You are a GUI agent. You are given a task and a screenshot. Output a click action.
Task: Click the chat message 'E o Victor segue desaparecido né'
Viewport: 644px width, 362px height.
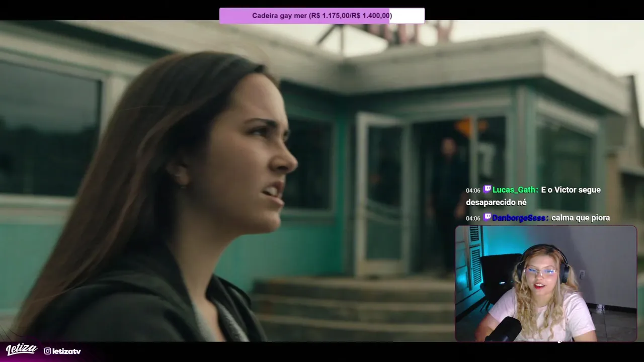[533, 196]
